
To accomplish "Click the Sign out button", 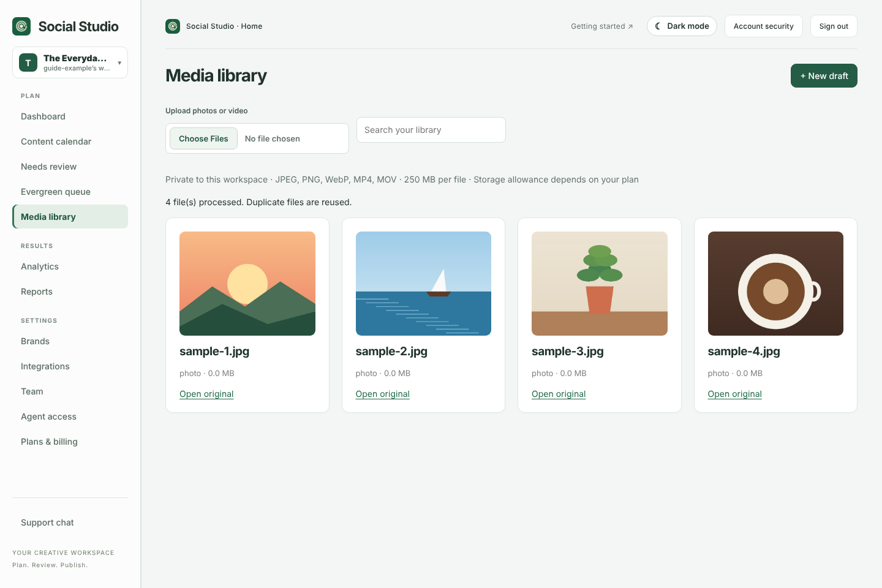I will (x=834, y=26).
